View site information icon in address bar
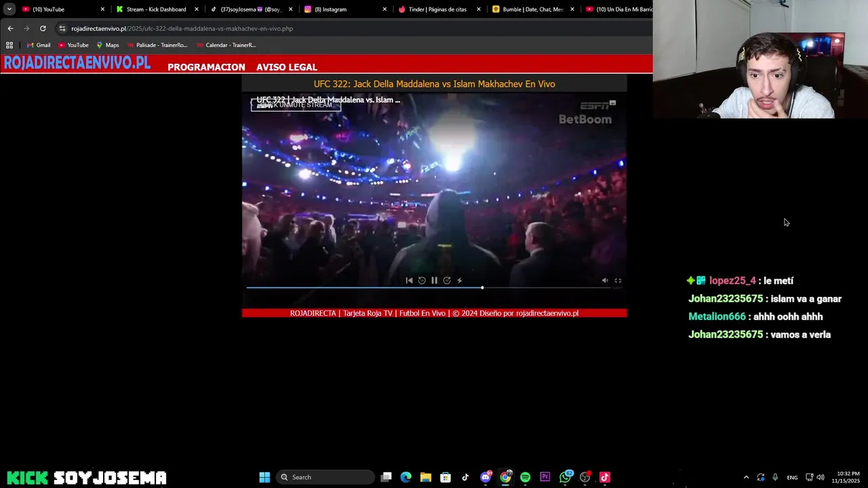The width and height of the screenshot is (868, 488). point(62,28)
